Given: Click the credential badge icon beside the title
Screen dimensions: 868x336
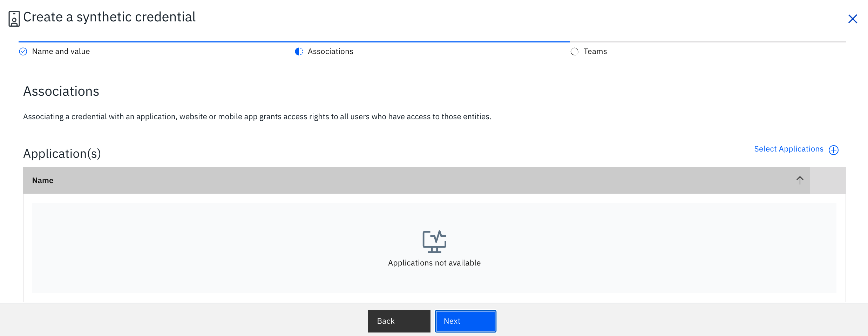Looking at the screenshot, I should coord(14,19).
